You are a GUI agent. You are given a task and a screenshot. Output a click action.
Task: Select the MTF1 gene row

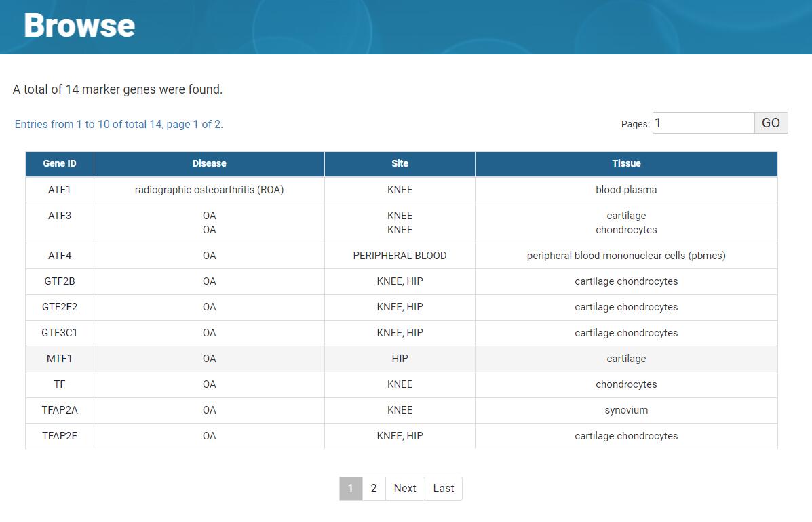point(60,359)
